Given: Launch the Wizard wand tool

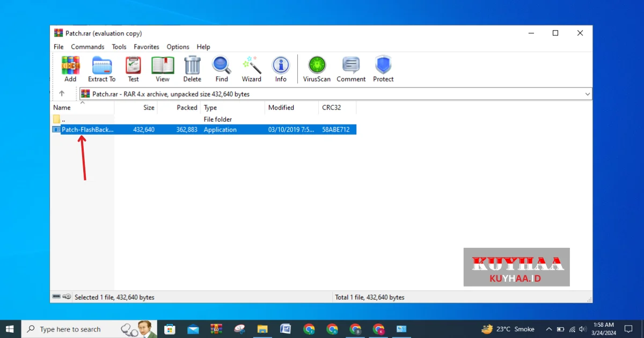Looking at the screenshot, I should click(x=251, y=69).
